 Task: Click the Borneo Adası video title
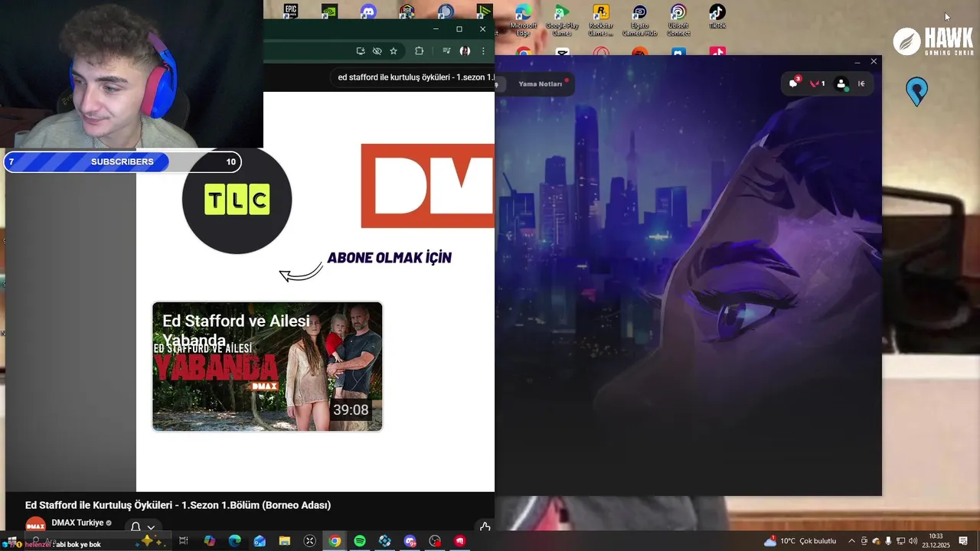pos(178,505)
